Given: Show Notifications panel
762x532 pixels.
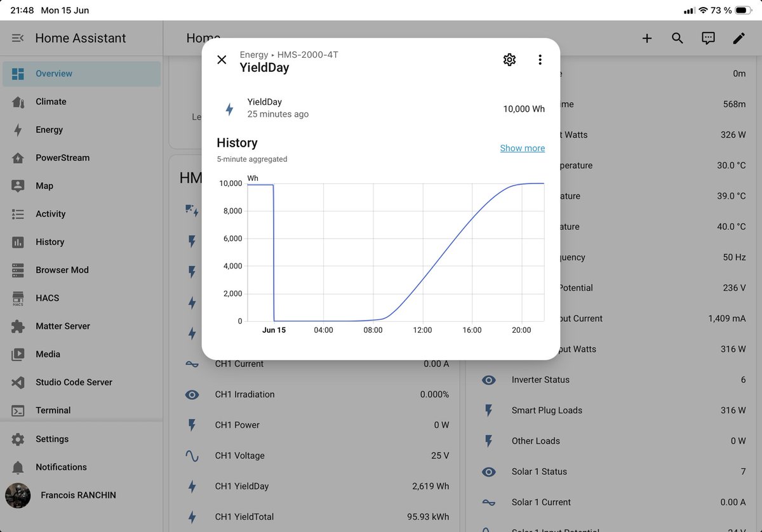Looking at the screenshot, I should pos(81,467).
